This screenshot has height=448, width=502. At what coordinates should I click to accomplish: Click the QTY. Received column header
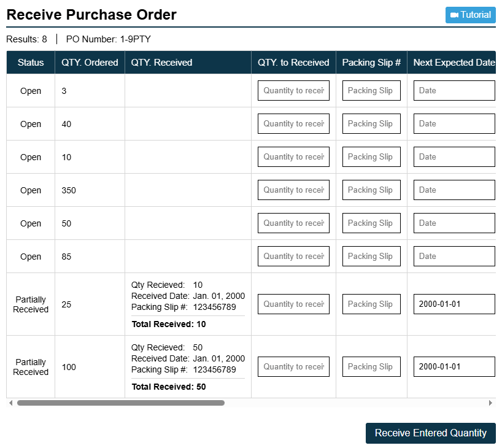point(188,63)
